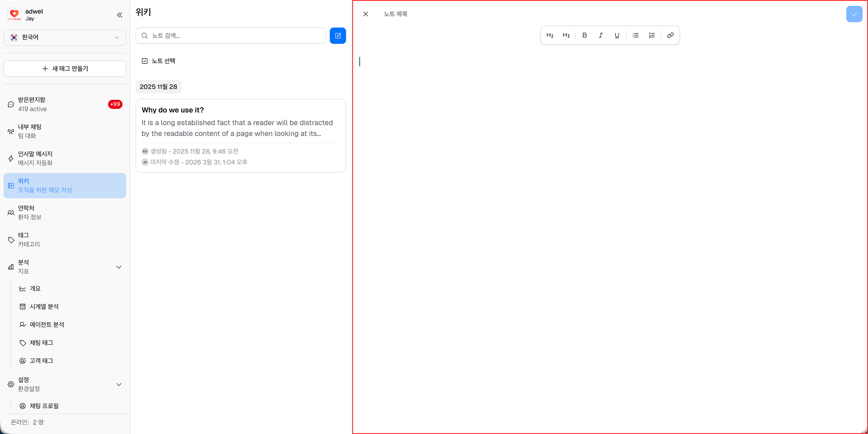Create a new note with the compose icon
This screenshot has height=434, width=868.
coord(338,35)
